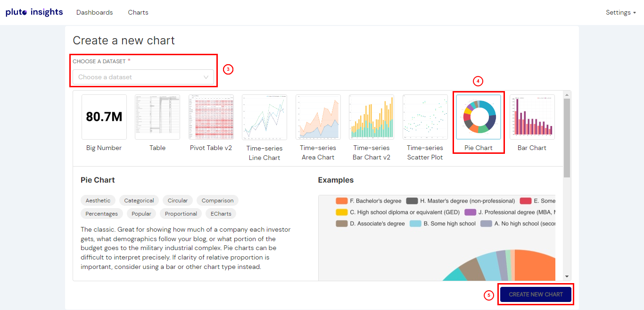Select the Time-series Area Chart icon
Image resolution: width=644 pixels, height=310 pixels.
(318, 117)
